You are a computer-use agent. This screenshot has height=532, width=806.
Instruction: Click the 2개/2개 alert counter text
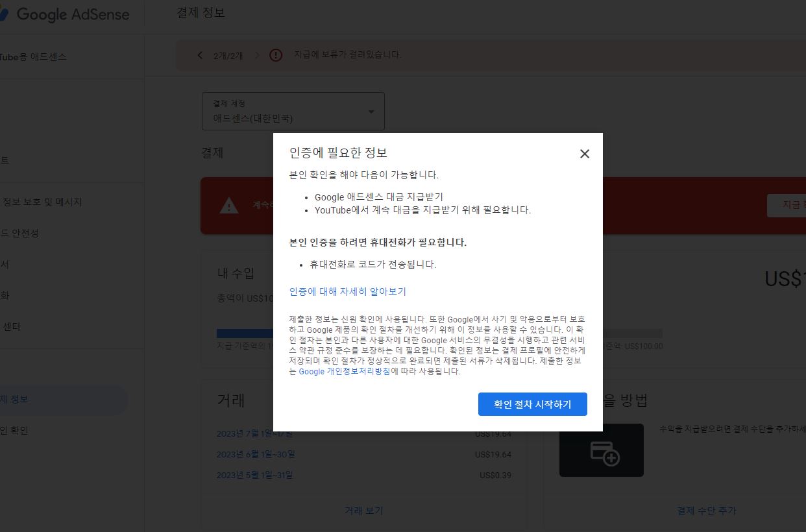pyautogui.click(x=228, y=56)
